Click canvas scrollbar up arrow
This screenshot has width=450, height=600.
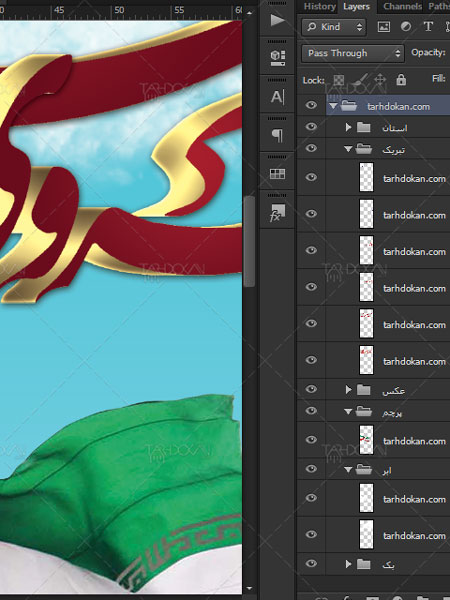249,13
